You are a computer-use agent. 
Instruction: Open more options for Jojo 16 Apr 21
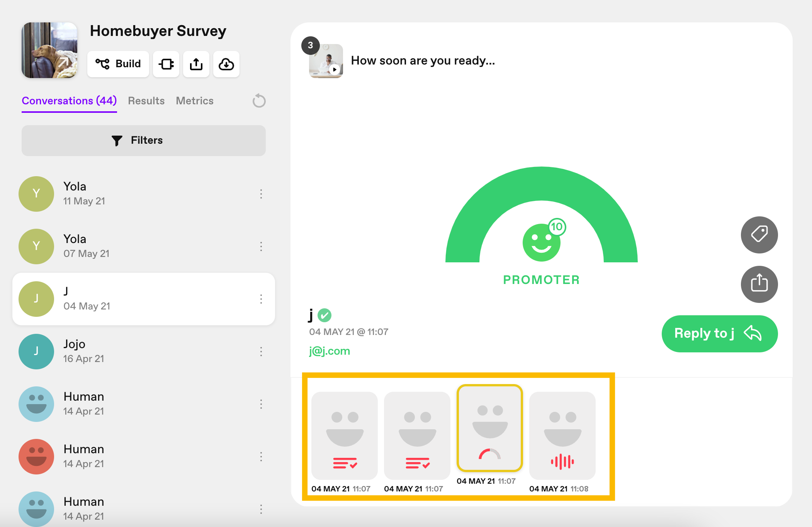coord(261,352)
